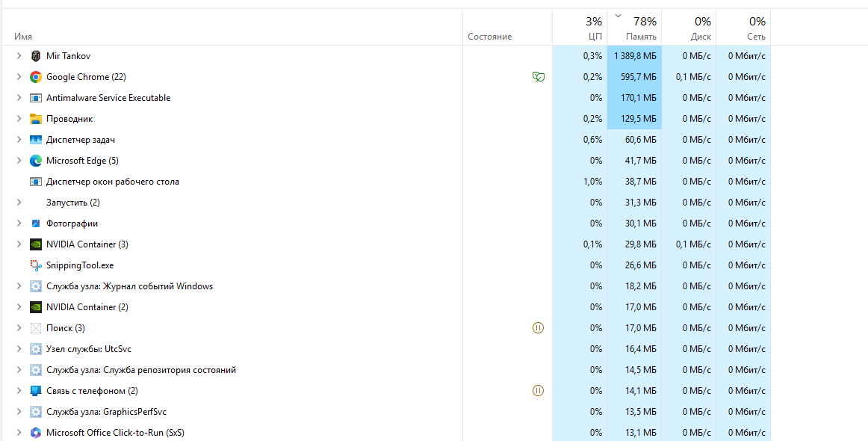The image size is (868, 441).
Task: Click the suspended pause icon for Поиск
Action: [x=538, y=328]
